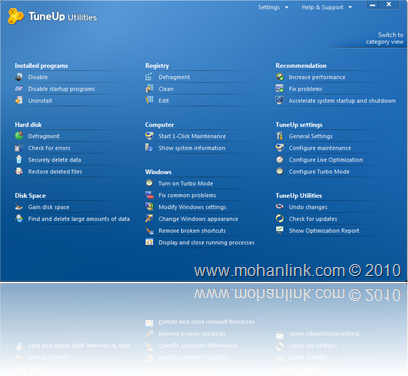This screenshot has width=408, height=376.
Task: Open Gain disk space link
Action: (x=49, y=207)
